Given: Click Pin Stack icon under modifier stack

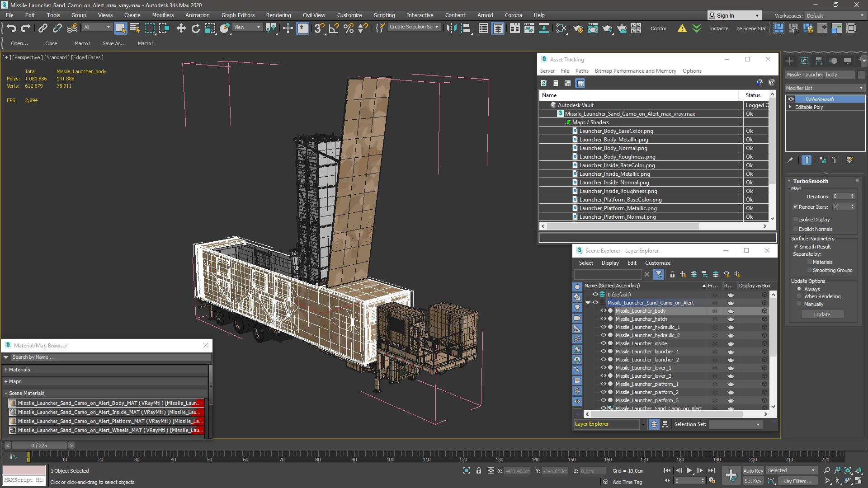Looking at the screenshot, I should tap(790, 160).
